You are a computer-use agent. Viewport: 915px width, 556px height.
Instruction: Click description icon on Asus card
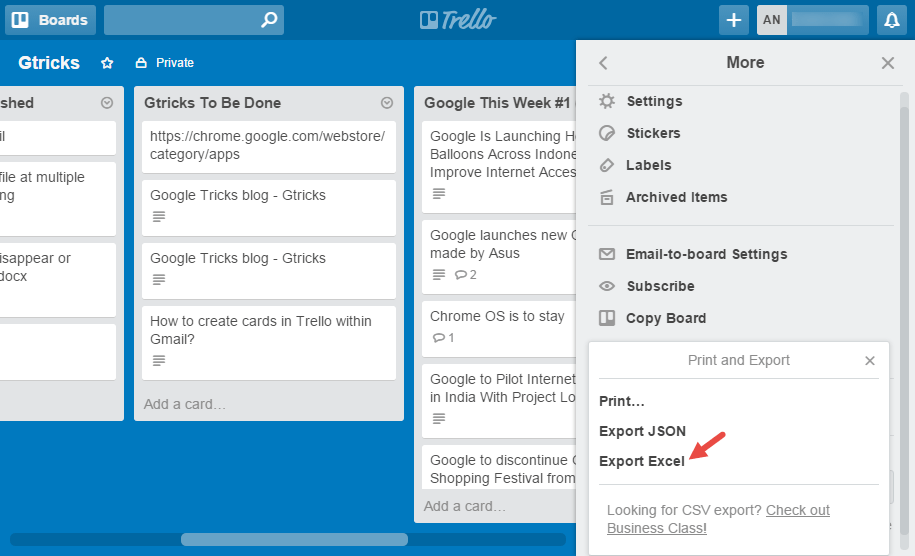pos(439,274)
